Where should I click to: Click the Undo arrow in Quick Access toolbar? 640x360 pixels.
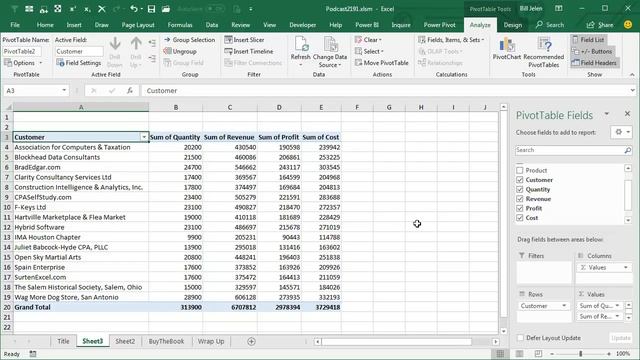(134, 9)
